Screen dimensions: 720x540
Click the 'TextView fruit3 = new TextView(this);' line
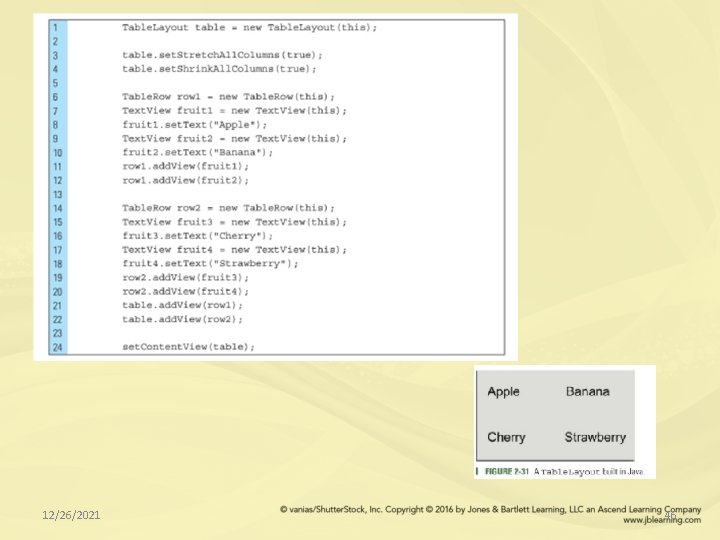pyautogui.click(x=234, y=222)
